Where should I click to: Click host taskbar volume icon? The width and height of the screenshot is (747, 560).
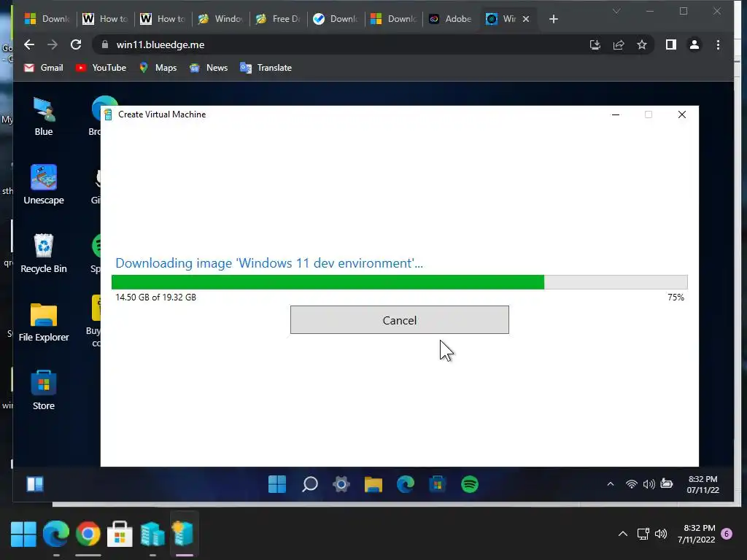click(661, 534)
